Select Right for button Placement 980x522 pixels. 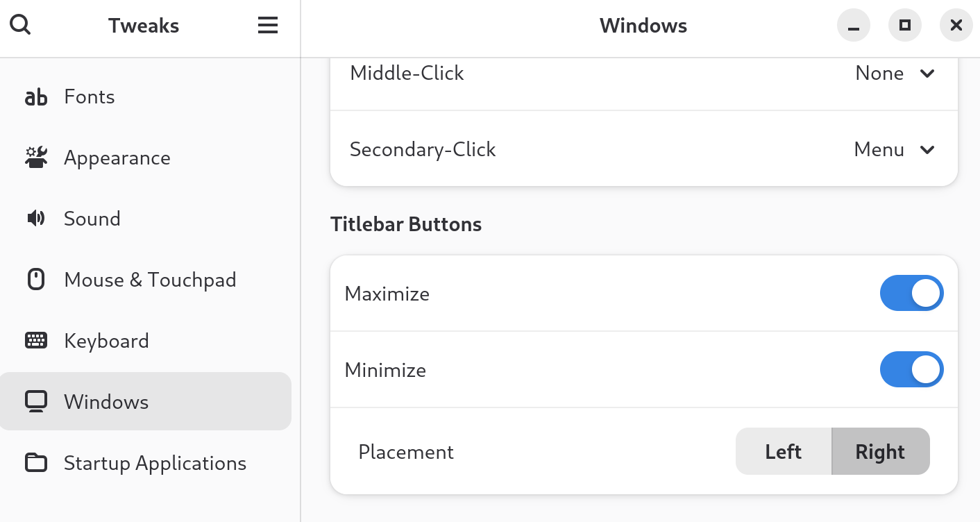(880, 451)
